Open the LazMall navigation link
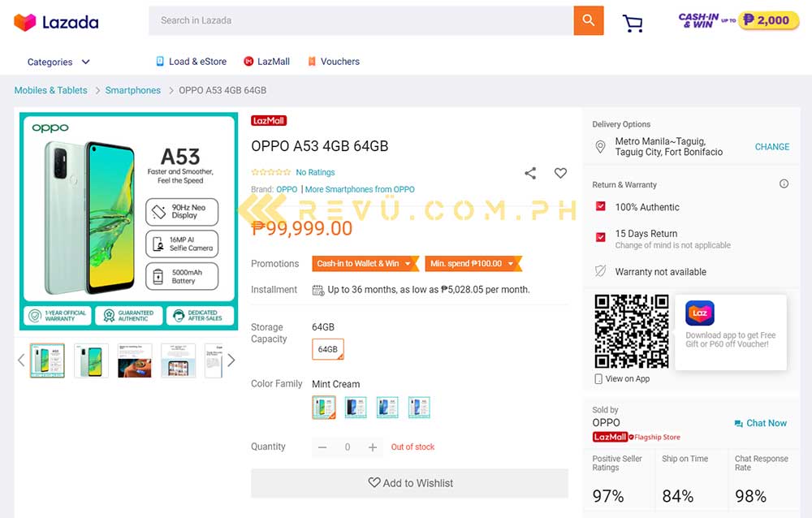This screenshot has height=518, width=812. [x=266, y=62]
